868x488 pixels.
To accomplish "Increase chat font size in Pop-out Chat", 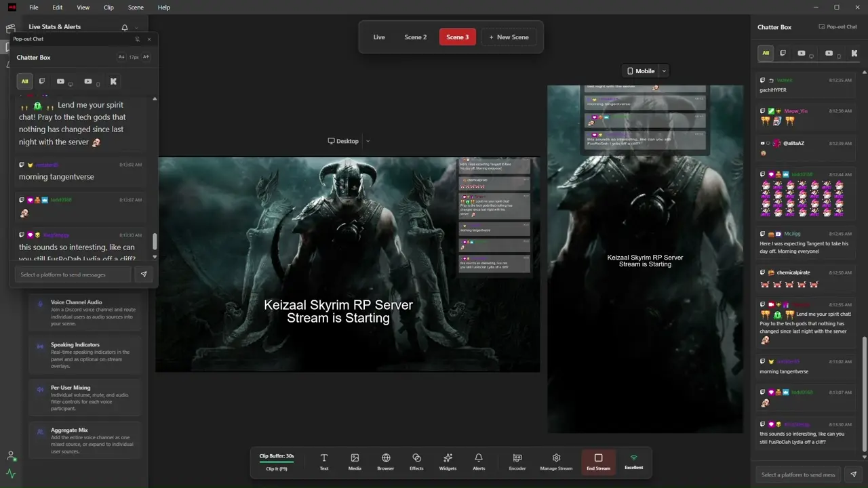I will [146, 57].
